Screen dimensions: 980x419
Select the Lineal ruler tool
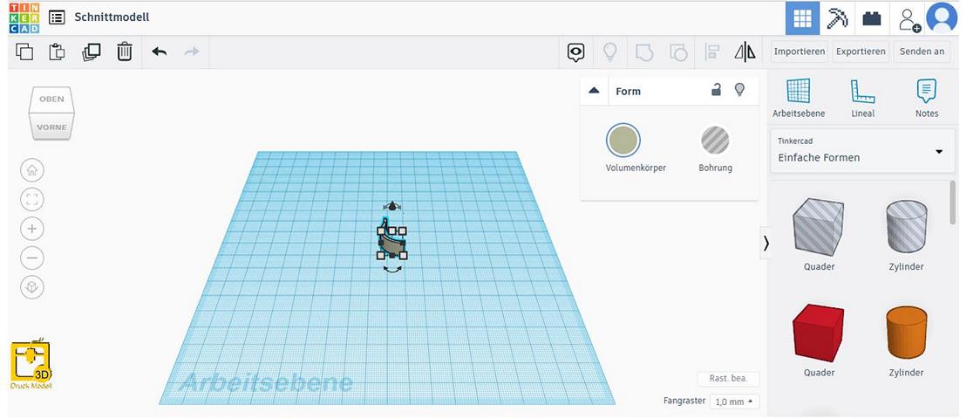(x=862, y=98)
